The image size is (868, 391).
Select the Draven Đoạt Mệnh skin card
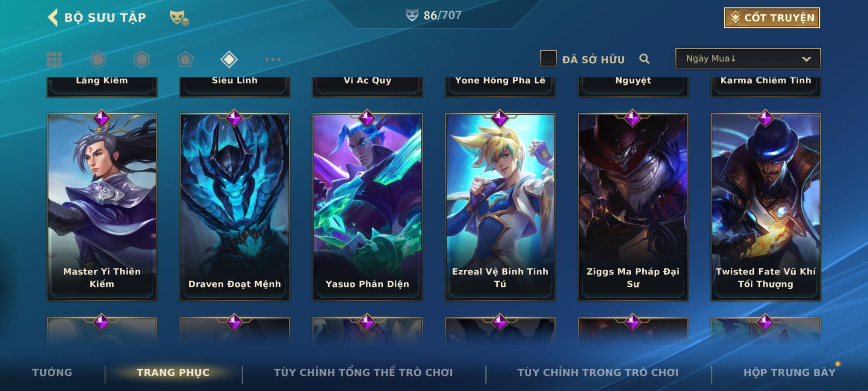[x=235, y=207]
